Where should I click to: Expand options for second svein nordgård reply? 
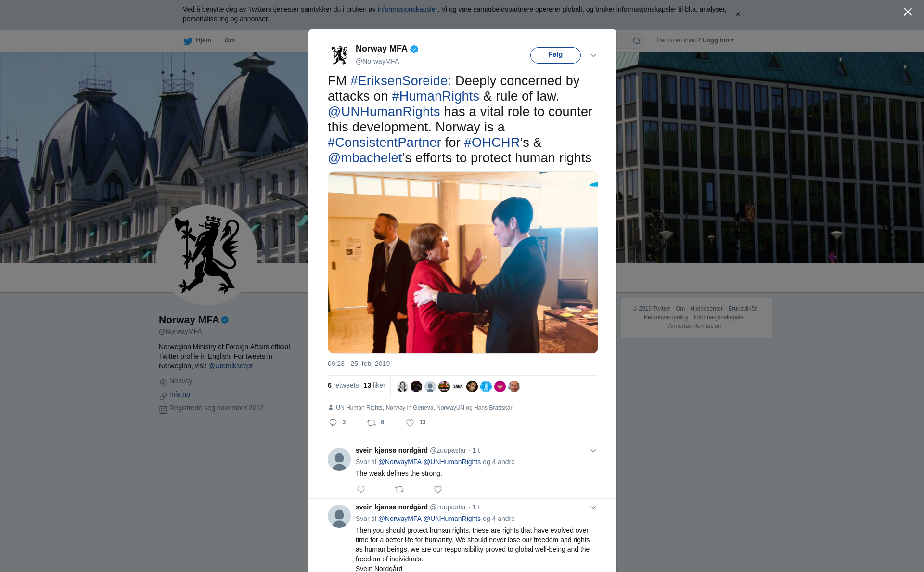coord(593,507)
